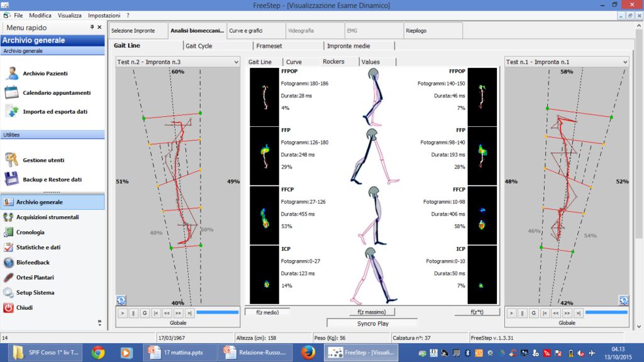Select the left FFCP footprint thumbnail

click(x=265, y=216)
